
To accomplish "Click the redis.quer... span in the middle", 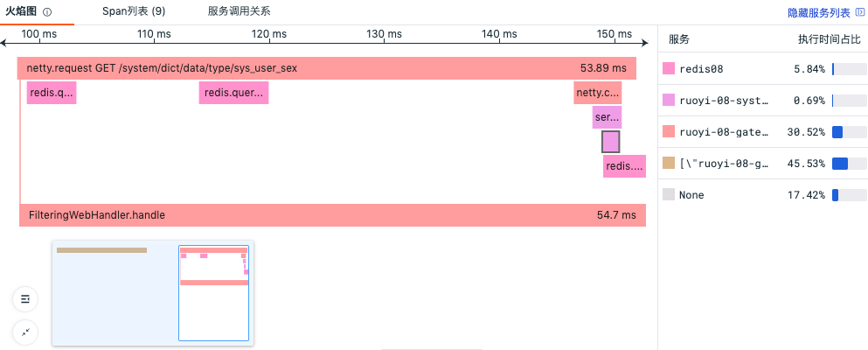I will [x=233, y=93].
